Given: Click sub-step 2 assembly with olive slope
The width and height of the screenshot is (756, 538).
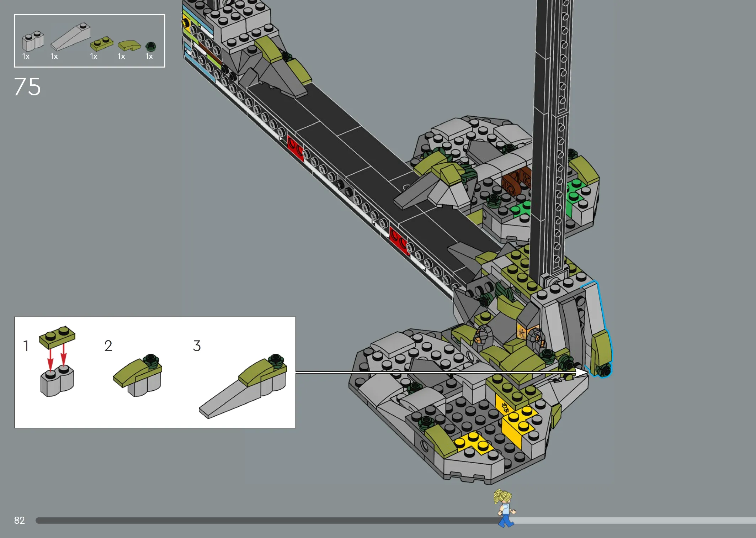Looking at the screenshot, I should pos(138,375).
